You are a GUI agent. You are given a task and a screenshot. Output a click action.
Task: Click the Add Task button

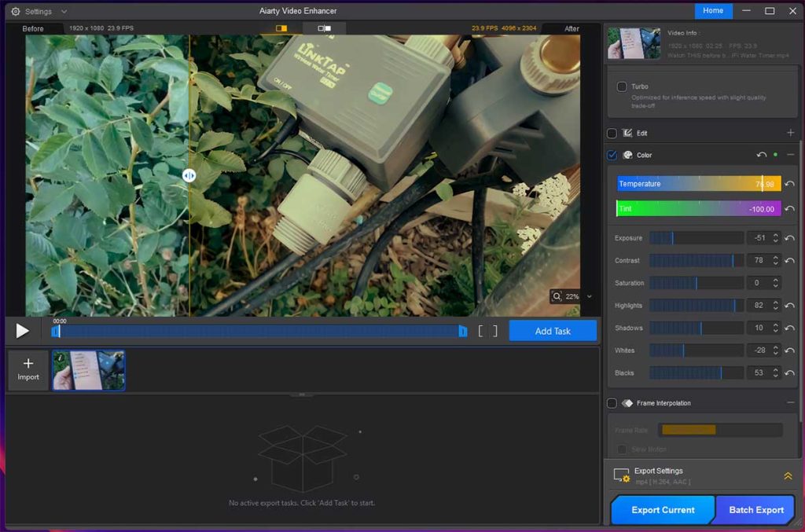553,331
